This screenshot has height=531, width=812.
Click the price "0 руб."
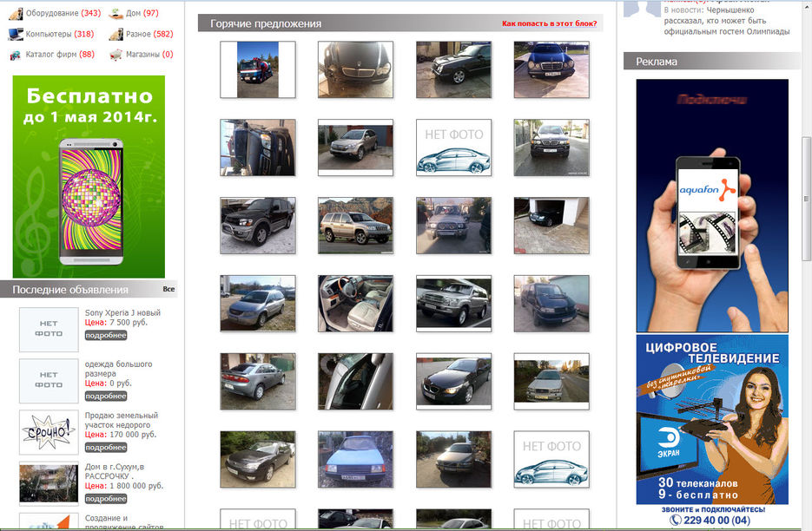[x=121, y=383]
